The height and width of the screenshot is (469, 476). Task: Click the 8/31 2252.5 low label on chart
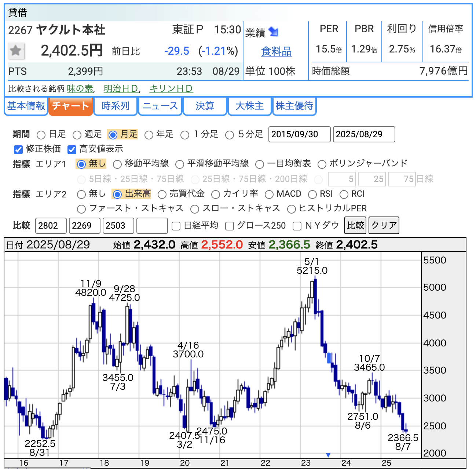point(40,448)
